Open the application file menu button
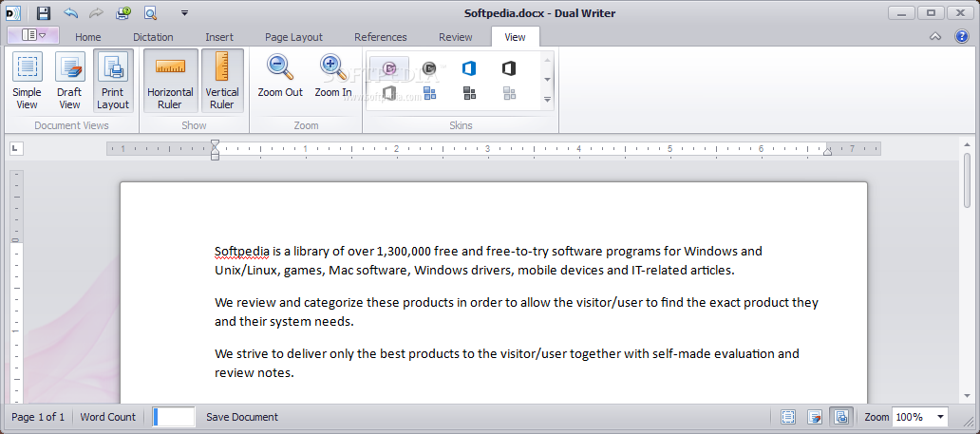Image resolution: width=980 pixels, height=434 pixels. 33,35
